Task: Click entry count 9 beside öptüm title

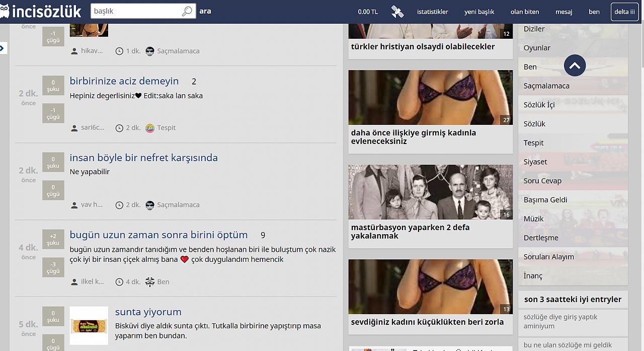Action: (263, 235)
